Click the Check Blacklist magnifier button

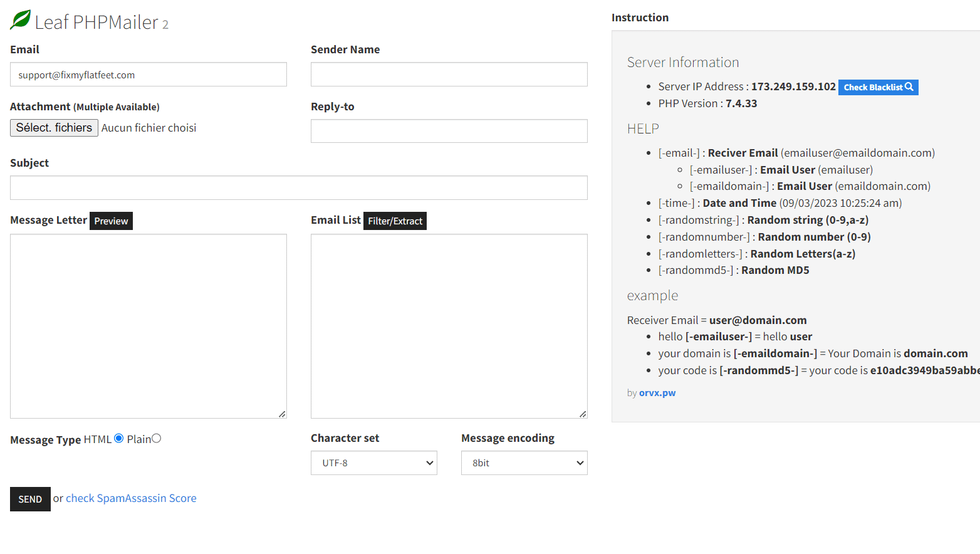click(878, 87)
